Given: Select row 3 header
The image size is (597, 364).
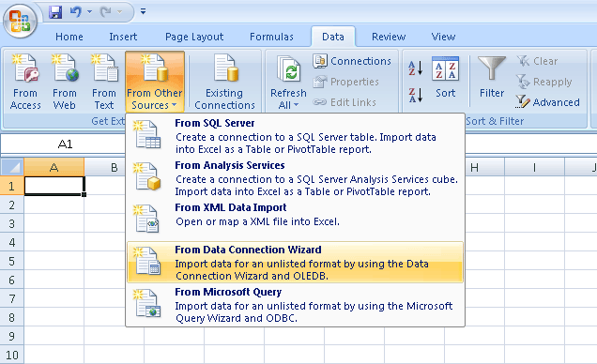Looking at the screenshot, I should point(12,223).
